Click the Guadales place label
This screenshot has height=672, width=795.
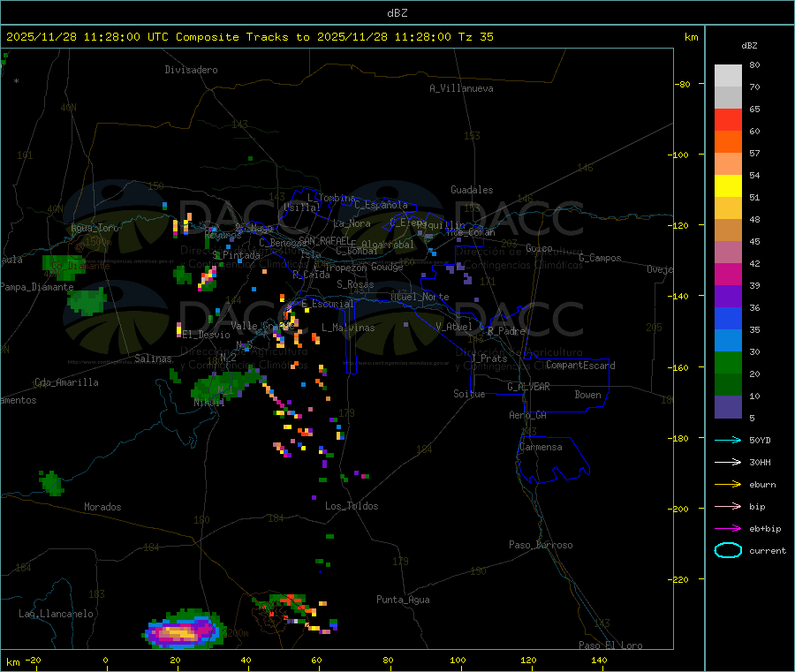pyautogui.click(x=472, y=190)
